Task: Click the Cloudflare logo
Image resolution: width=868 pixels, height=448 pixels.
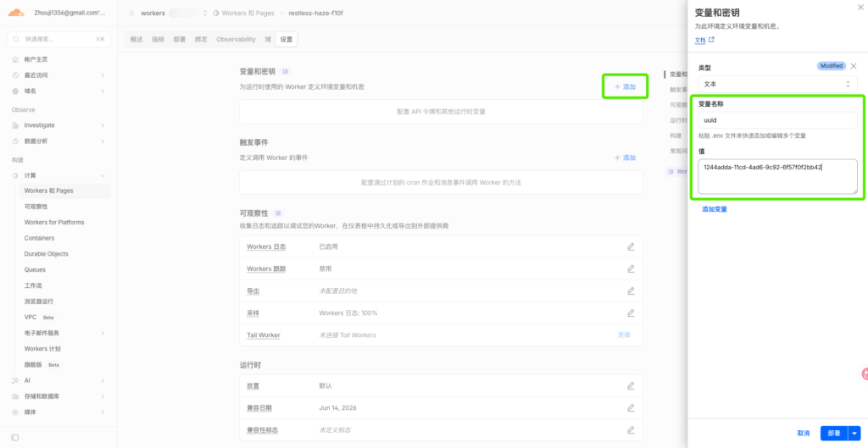Action: tap(16, 12)
